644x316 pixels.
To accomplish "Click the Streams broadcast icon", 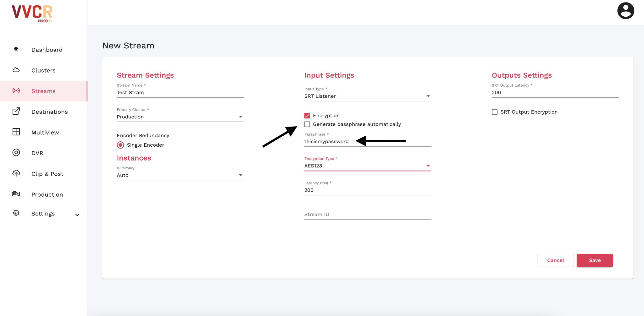I will (x=16, y=91).
